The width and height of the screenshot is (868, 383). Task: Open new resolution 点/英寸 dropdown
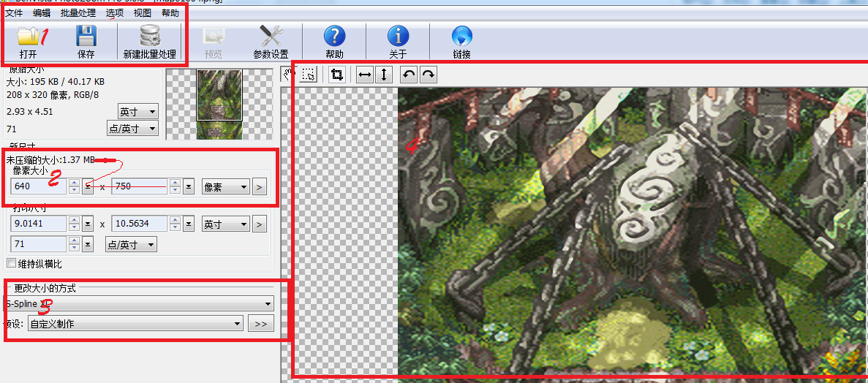[131, 244]
